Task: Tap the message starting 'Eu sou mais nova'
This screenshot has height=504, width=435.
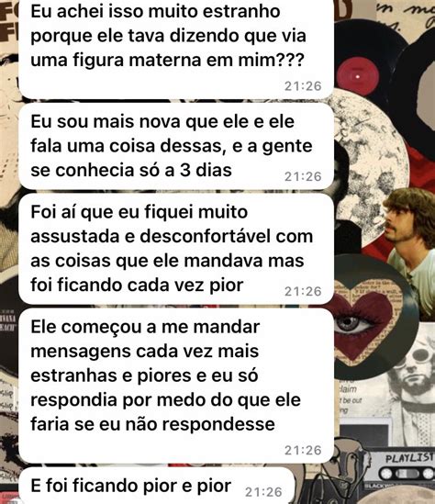Action: [176, 146]
